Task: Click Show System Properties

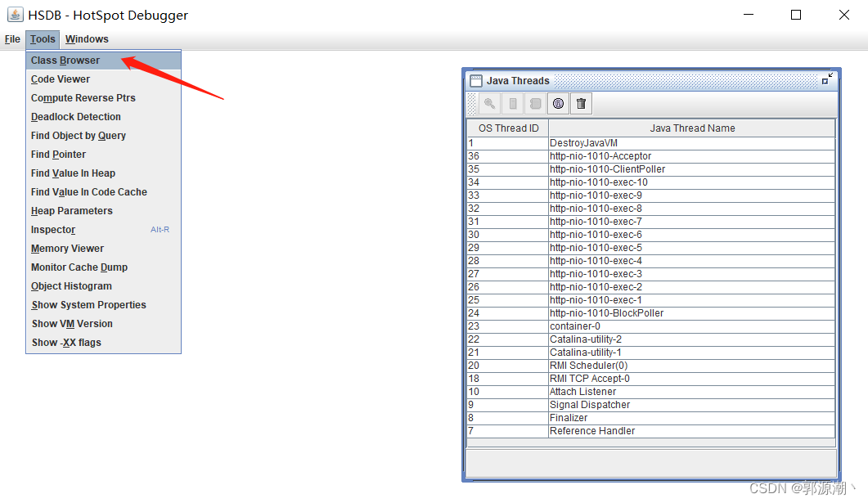Action: point(104,305)
